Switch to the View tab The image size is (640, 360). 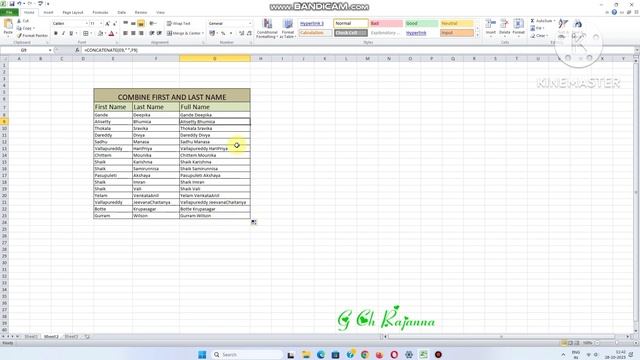[x=160, y=12]
